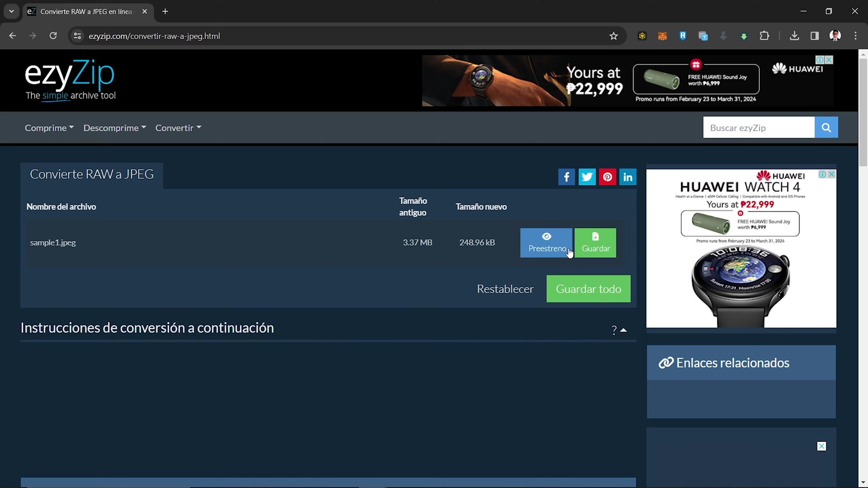The height and width of the screenshot is (488, 868).
Task: Go back to previous page
Action: (13, 36)
